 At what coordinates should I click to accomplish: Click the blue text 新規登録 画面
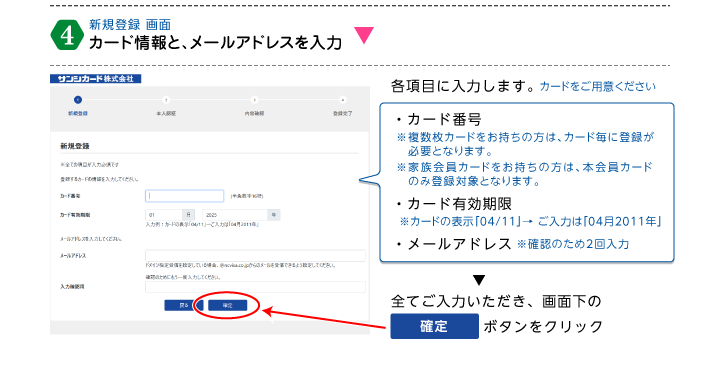click(x=130, y=24)
